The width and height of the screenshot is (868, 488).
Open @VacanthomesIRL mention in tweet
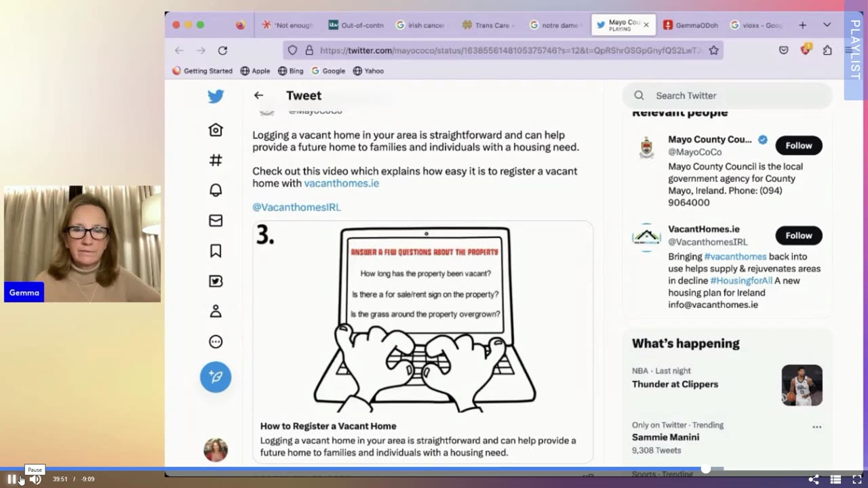coord(296,207)
